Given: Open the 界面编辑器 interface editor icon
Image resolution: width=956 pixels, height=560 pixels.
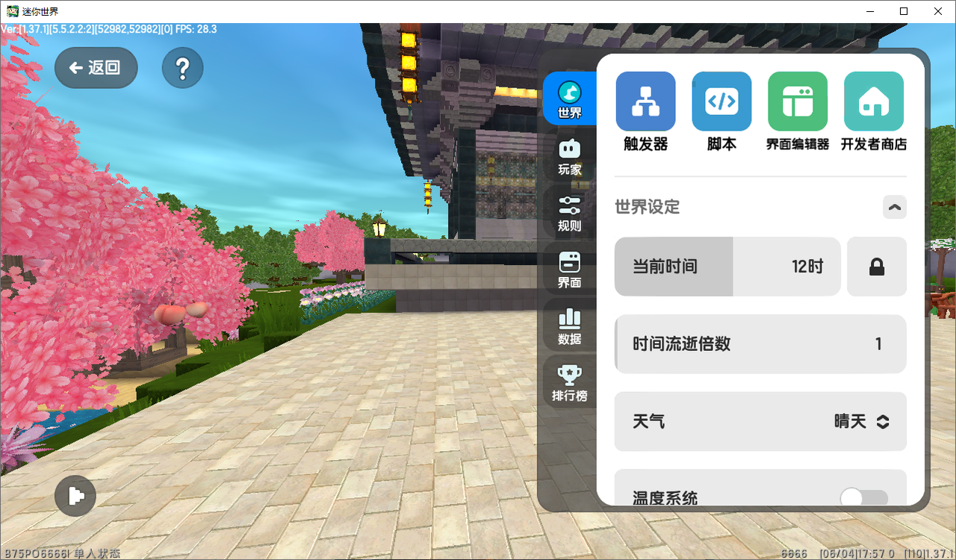Looking at the screenshot, I should (x=798, y=102).
